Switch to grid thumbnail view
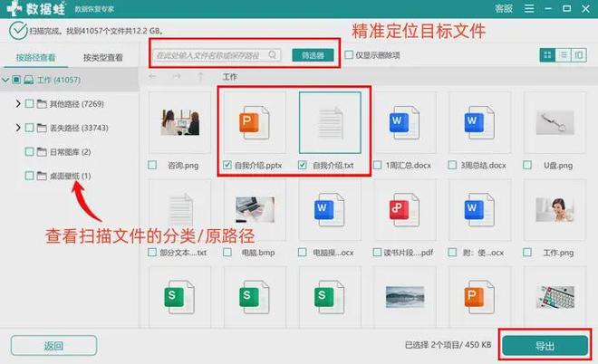Image resolution: width=598 pixels, height=364 pixels. click(x=547, y=55)
